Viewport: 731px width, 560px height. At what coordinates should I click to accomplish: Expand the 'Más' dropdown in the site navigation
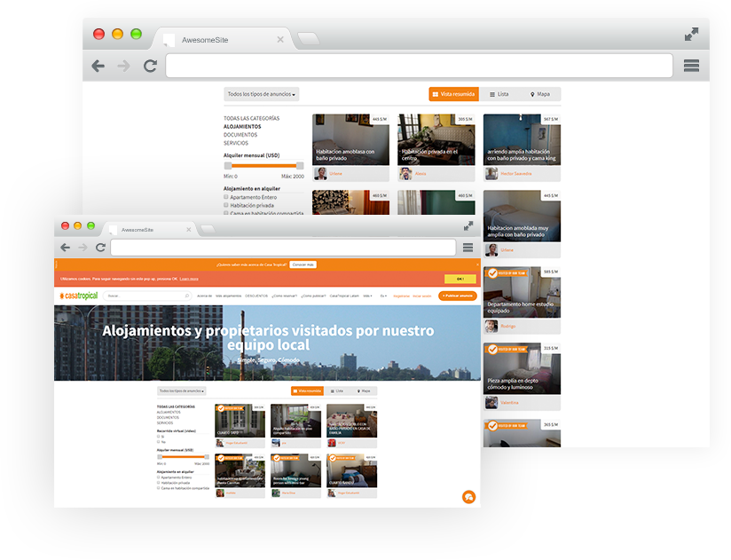[367, 296]
